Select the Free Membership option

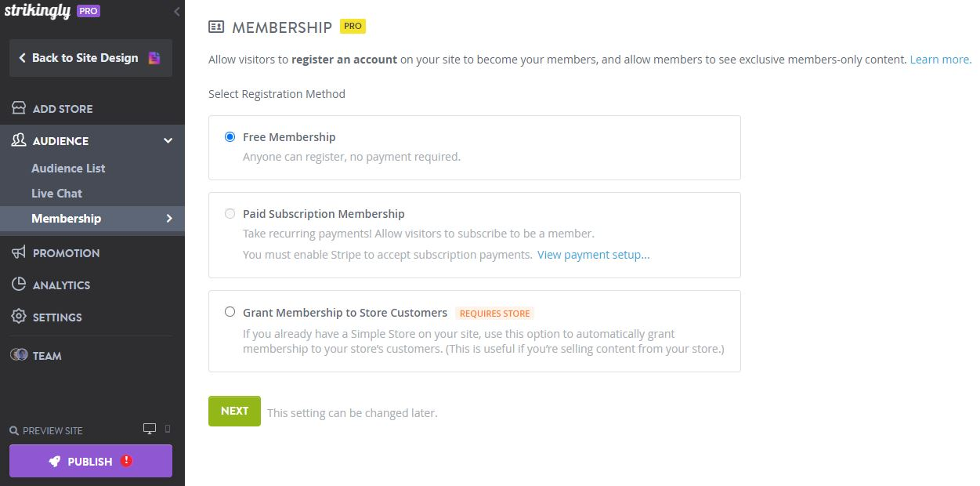point(230,136)
